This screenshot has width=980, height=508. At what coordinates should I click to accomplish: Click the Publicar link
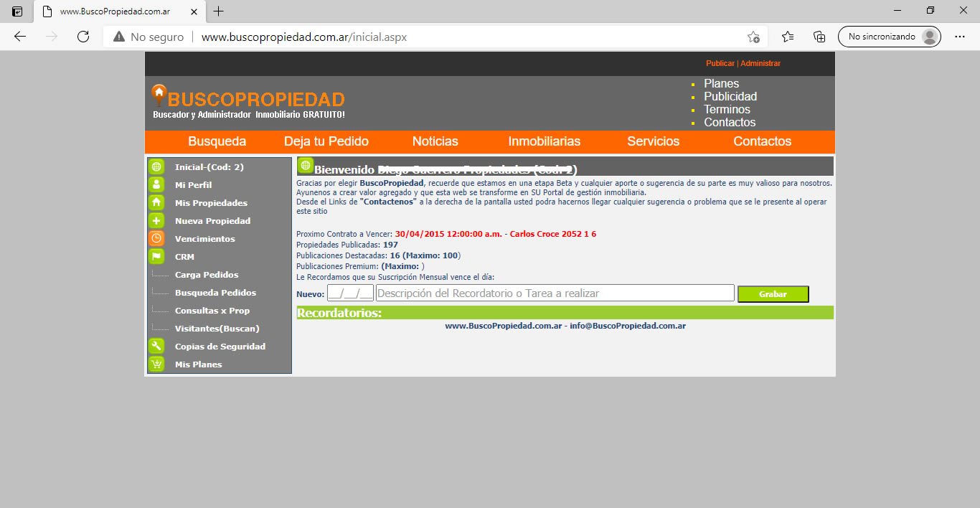(x=720, y=64)
